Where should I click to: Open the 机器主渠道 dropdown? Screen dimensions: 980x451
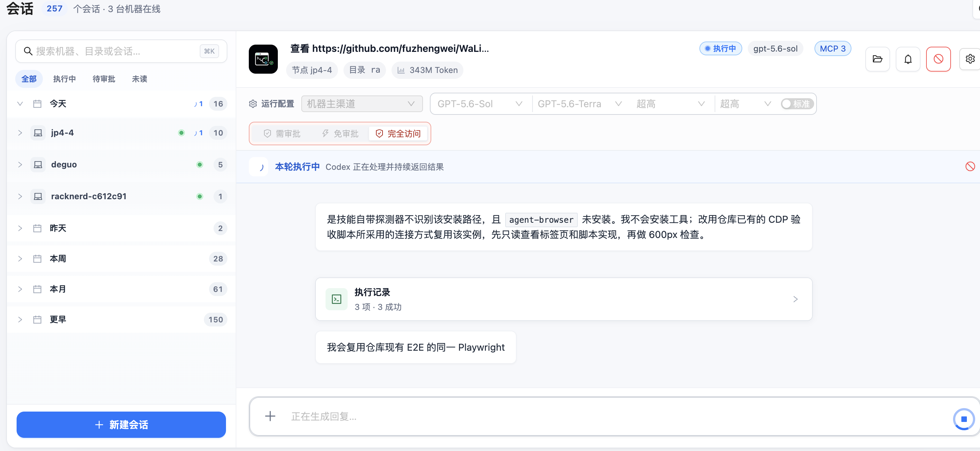tap(362, 104)
